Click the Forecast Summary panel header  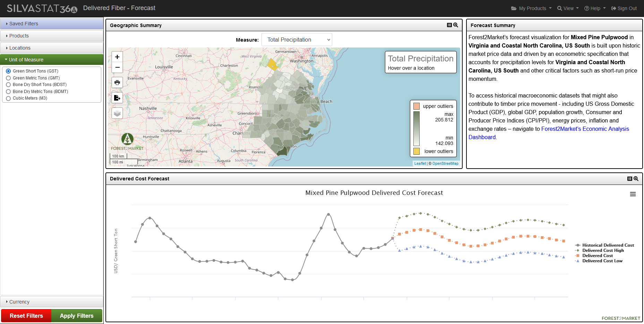554,25
